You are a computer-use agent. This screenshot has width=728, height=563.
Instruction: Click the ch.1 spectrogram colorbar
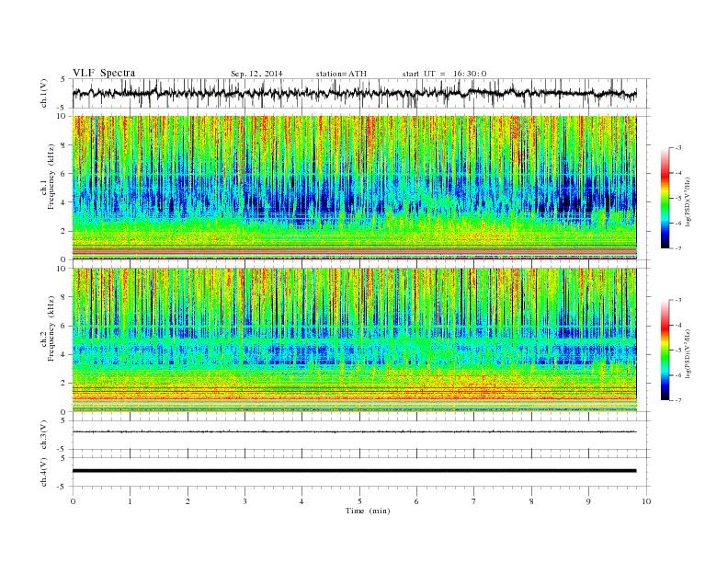(665, 199)
